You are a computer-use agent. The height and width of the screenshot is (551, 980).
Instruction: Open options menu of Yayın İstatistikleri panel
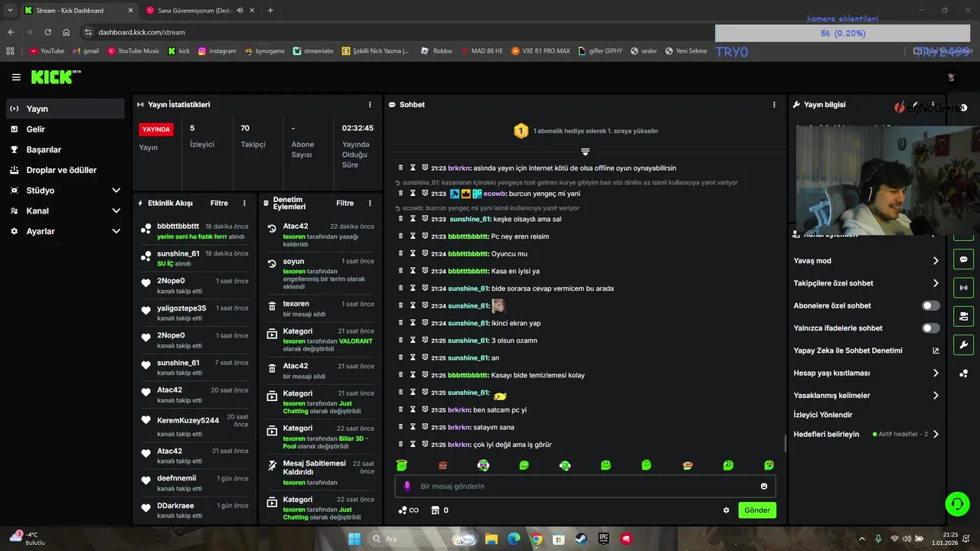click(x=370, y=105)
